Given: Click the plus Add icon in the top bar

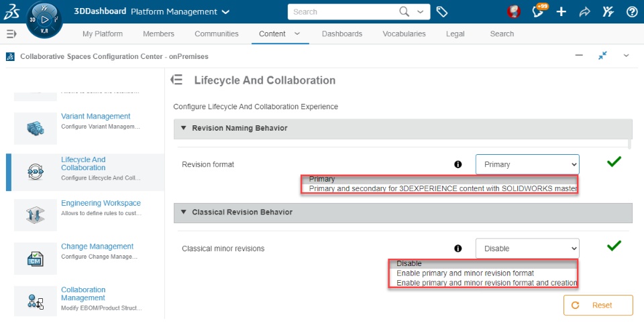Looking at the screenshot, I should pyautogui.click(x=561, y=11).
